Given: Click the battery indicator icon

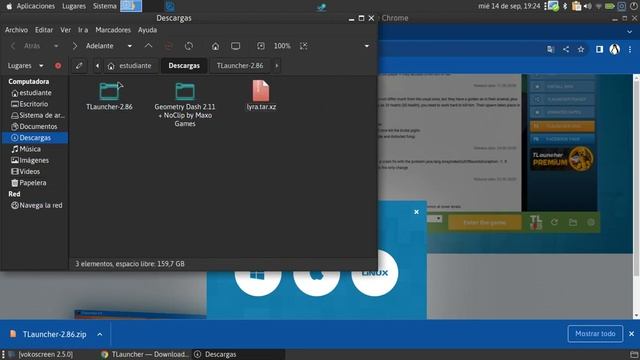Looking at the screenshot, I should coord(610,6).
